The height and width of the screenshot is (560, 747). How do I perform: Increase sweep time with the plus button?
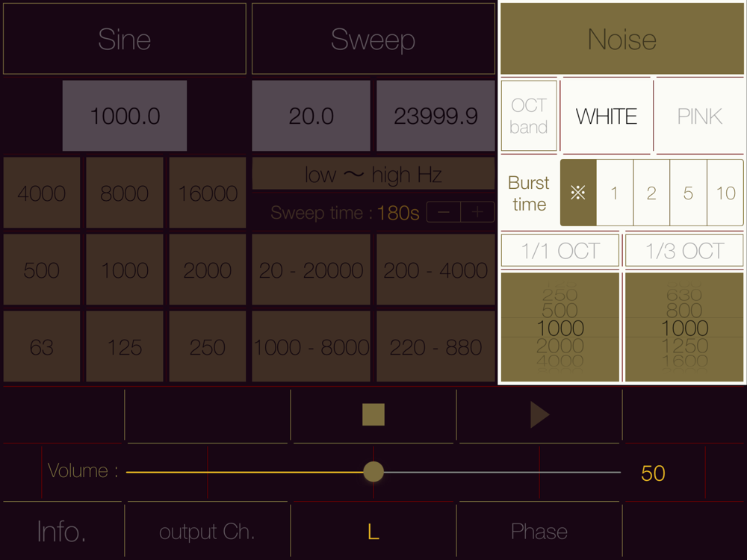[477, 212]
